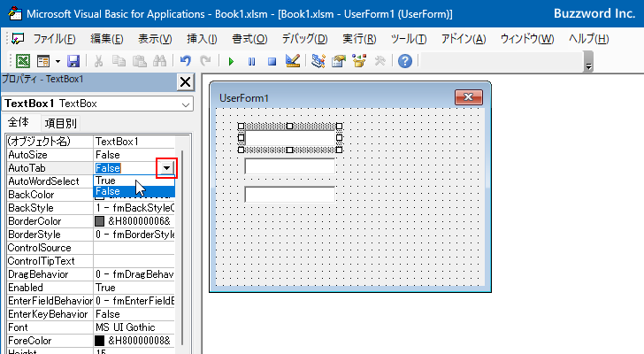Run the Sub/UserForm with the green play icon
Image resolution: width=644 pixels, height=354 pixels.
pyautogui.click(x=231, y=62)
